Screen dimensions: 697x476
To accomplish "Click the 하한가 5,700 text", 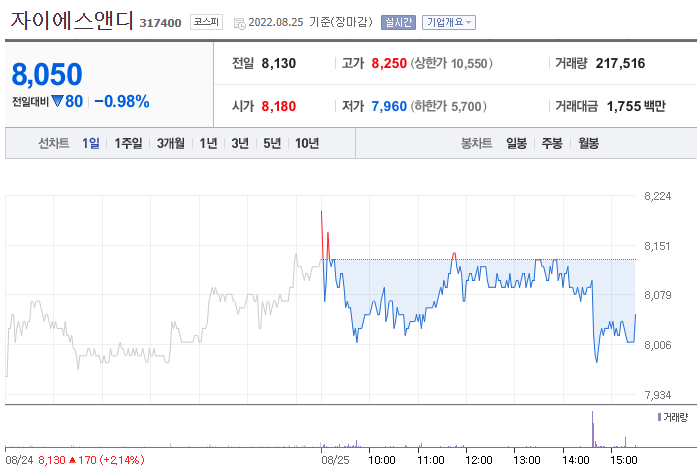I will tap(448, 107).
